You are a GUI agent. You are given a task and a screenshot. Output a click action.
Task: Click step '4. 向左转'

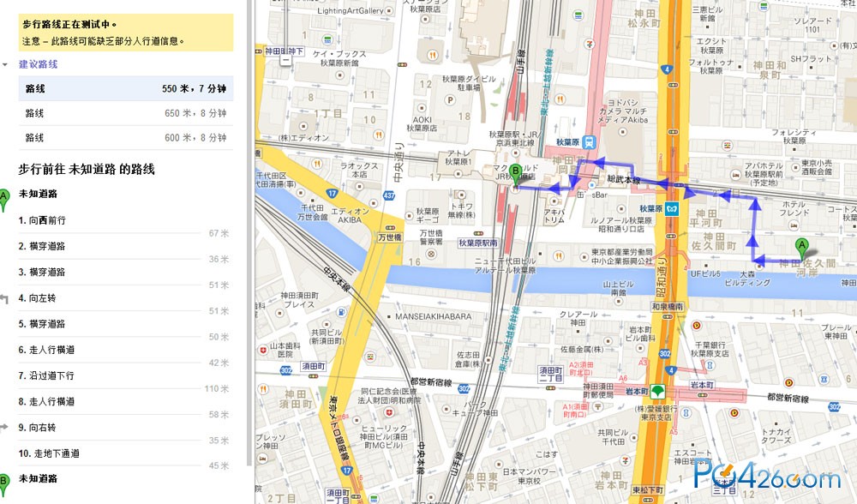click(37, 298)
